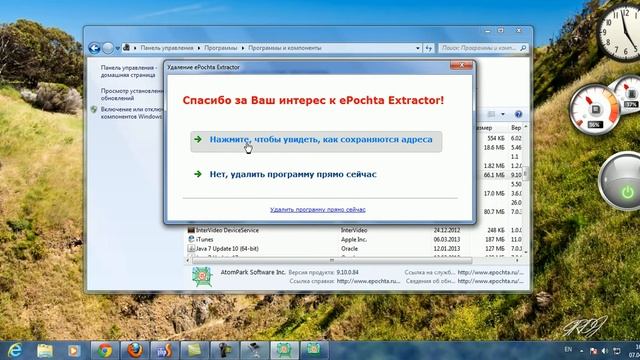Open 'Просмотр установленных обновлений' link
Image resolution: width=640 pixels, height=360 pixels.
tap(132, 94)
